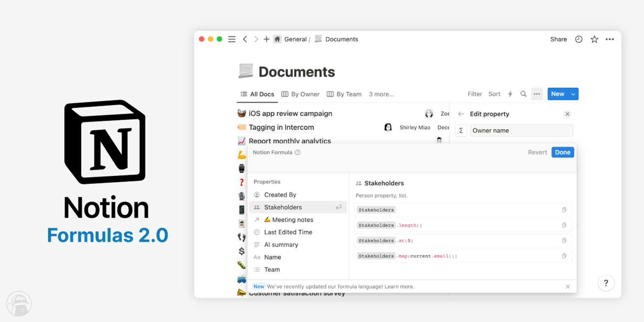The width and height of the screenshot is (644, 322).
Task: Click the Share button
Action: point(558,39)
